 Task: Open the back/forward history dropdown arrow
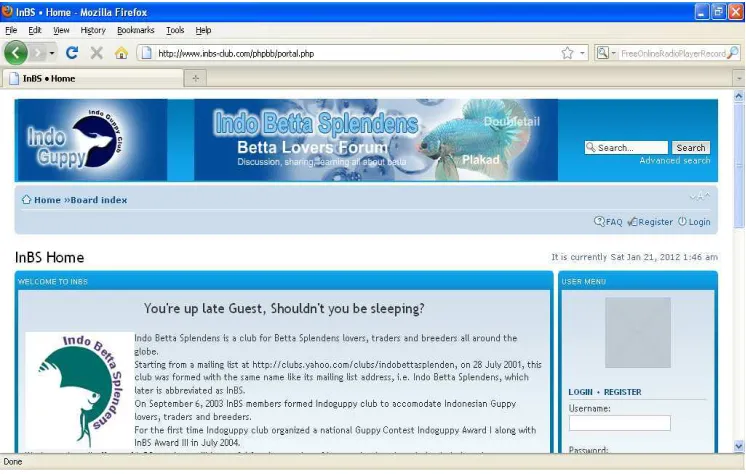(51, 53)
